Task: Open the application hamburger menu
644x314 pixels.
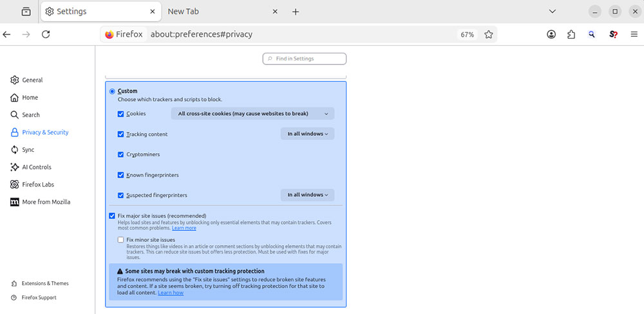Action: (634, 35)
